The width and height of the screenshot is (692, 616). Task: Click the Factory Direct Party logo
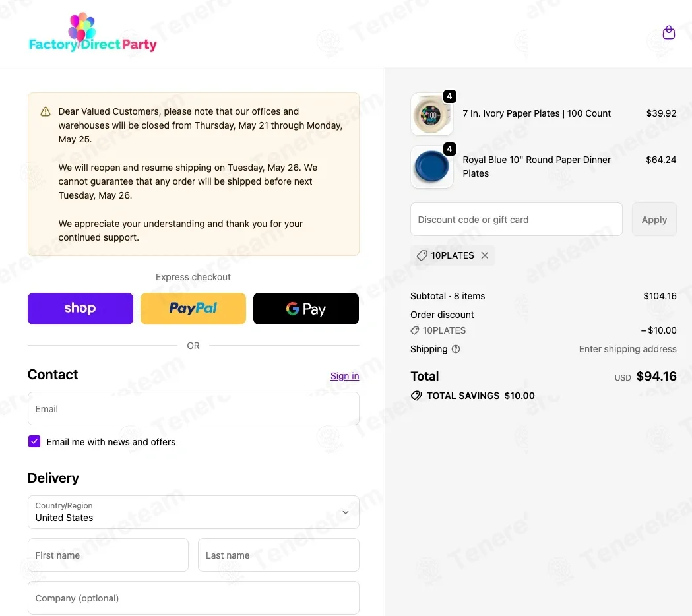(x=92, y=33)
